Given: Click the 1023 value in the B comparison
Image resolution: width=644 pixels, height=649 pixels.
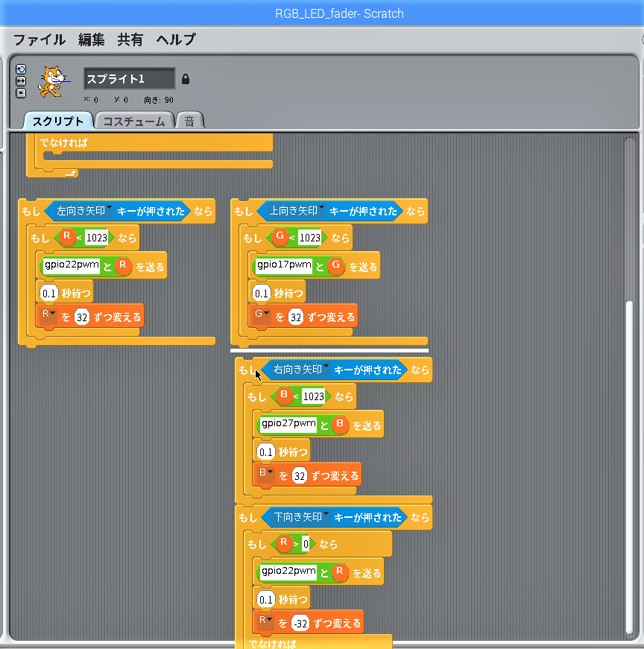Looking at the screenshot, I should pyautogui.click(x=314, y=396).
